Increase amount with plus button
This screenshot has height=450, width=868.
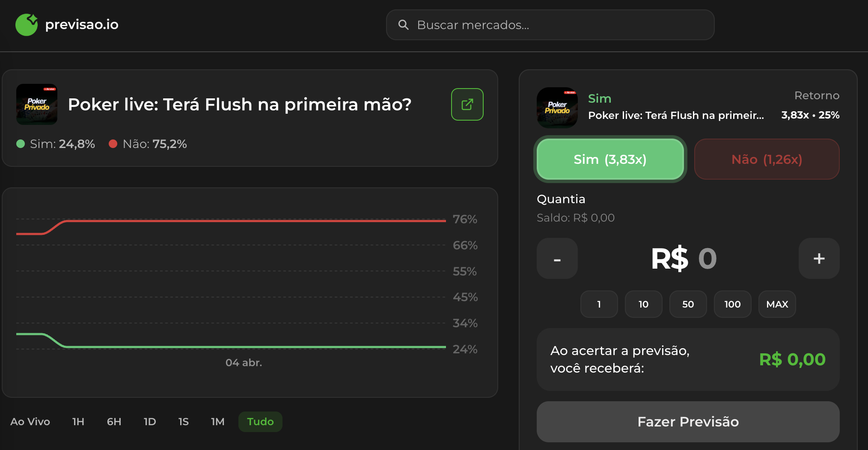click(818, 258)
